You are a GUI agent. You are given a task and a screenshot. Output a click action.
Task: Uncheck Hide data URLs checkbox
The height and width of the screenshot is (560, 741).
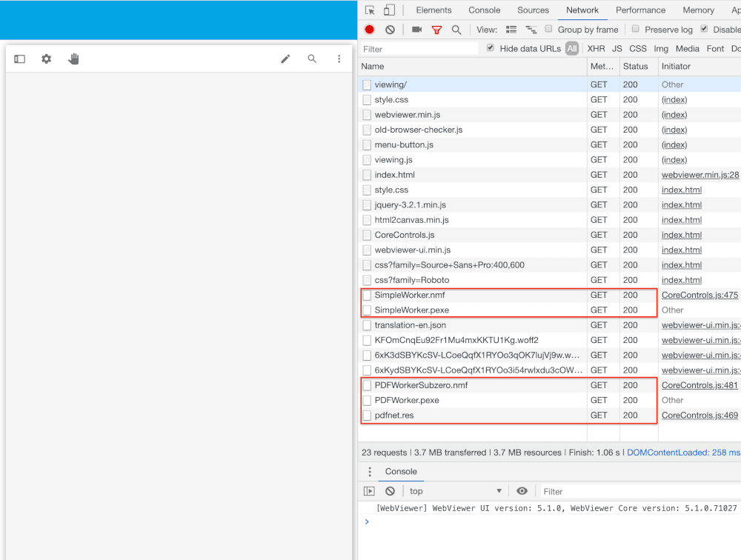491,48
